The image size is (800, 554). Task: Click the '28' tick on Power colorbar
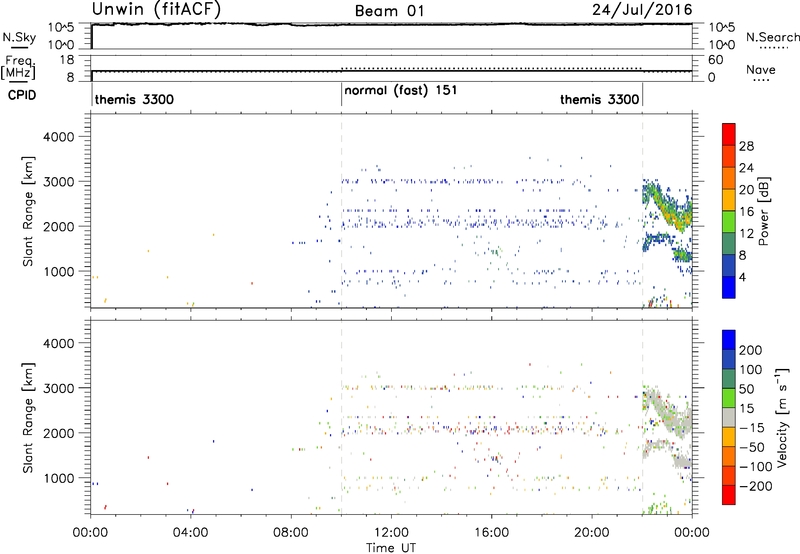[x=746, y=146]
